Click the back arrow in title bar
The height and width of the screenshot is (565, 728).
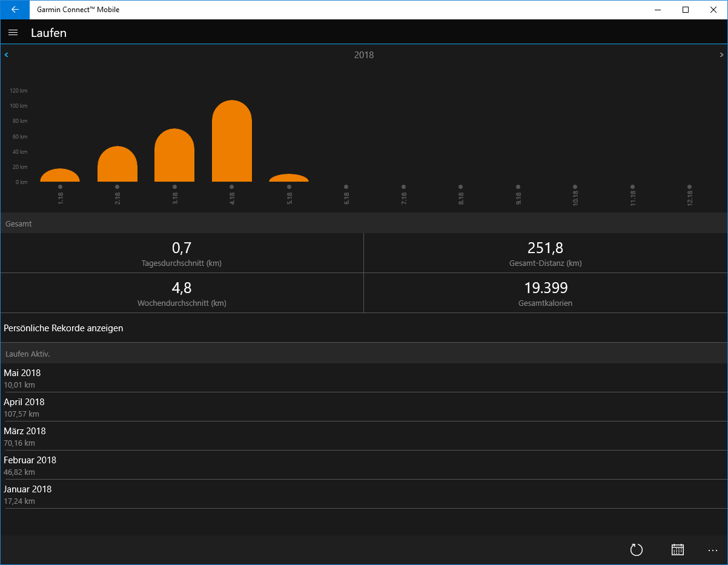tap(15, 10)
